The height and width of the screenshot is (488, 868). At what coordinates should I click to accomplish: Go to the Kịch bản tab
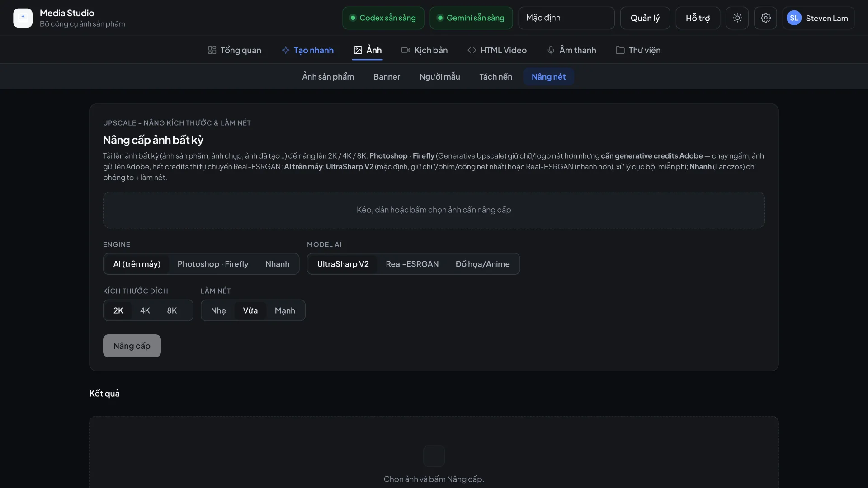click(x=425, y=50)
